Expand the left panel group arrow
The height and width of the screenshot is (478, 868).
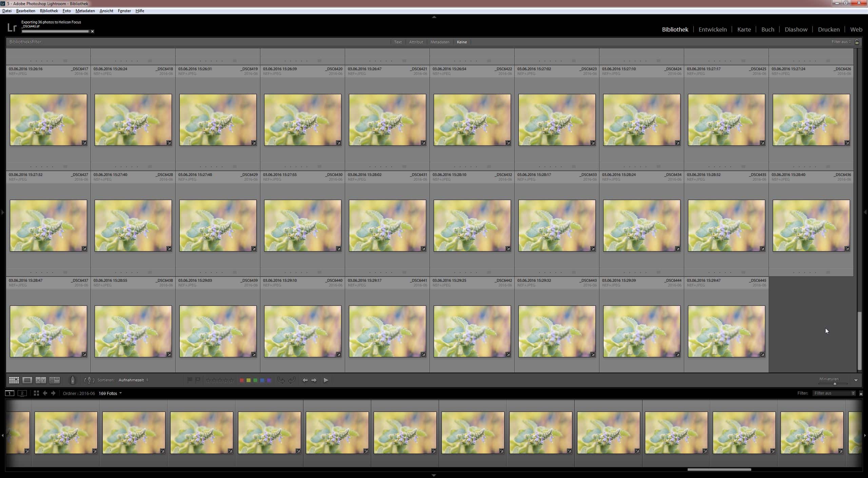2,213
